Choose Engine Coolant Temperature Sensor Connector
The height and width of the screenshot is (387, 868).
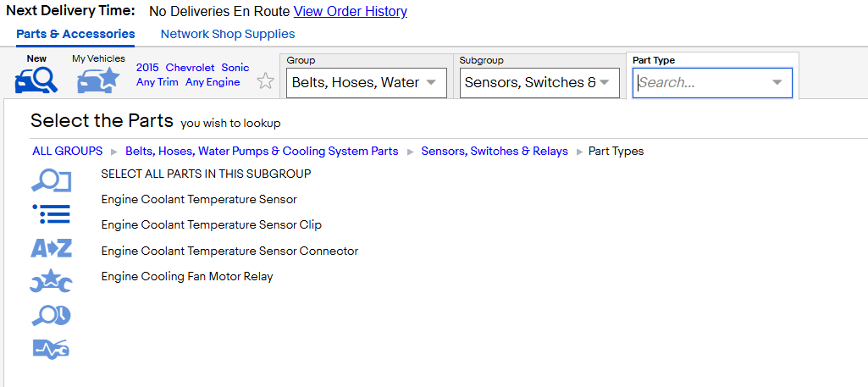(x=229, y=251)
